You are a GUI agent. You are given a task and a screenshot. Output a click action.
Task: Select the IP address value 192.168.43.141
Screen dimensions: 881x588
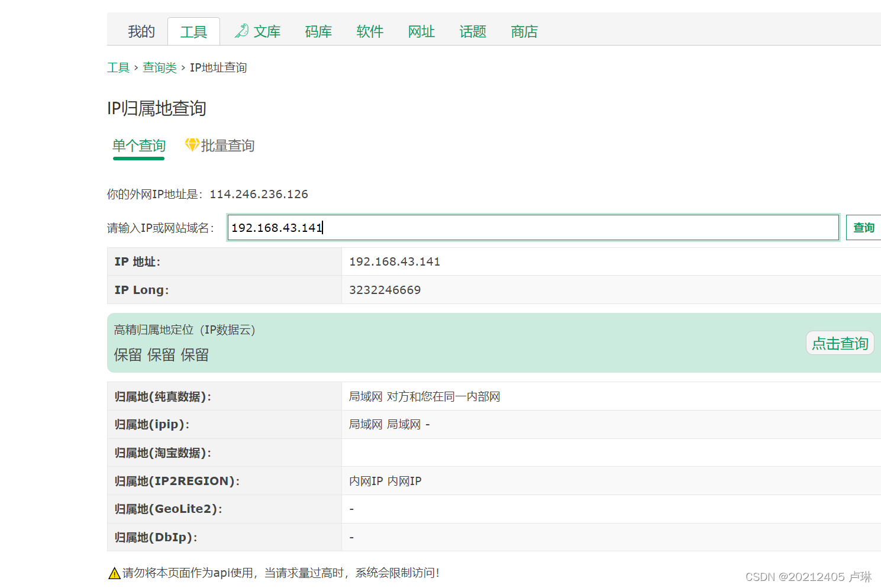click(x=395, y=261)
